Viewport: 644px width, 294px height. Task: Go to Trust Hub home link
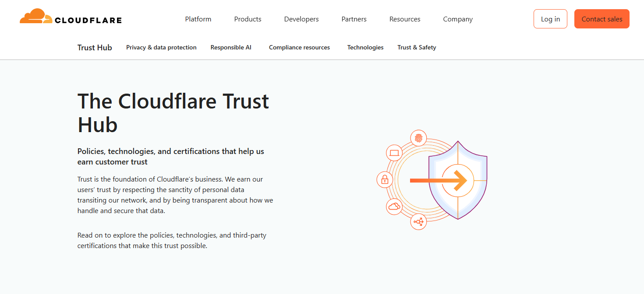coord(95,48)
